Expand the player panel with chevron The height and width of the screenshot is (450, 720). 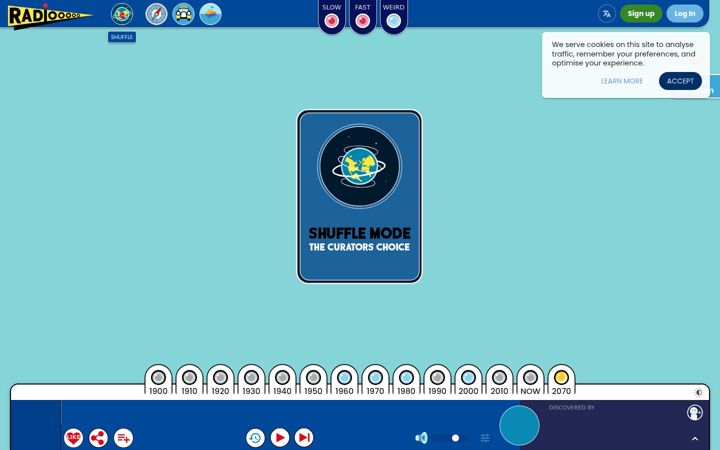coord(695,439)
